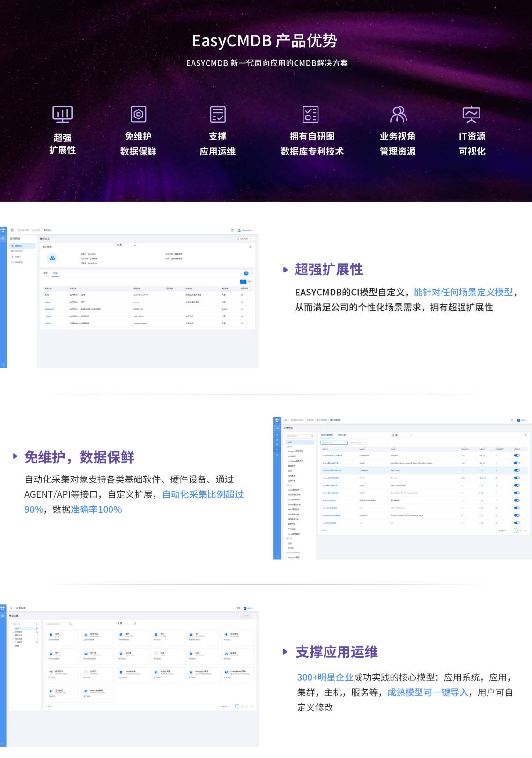Click the MySQL服务 model card
Image resolution: width=532 pixels, height=758 pixels.
point(166,674)
